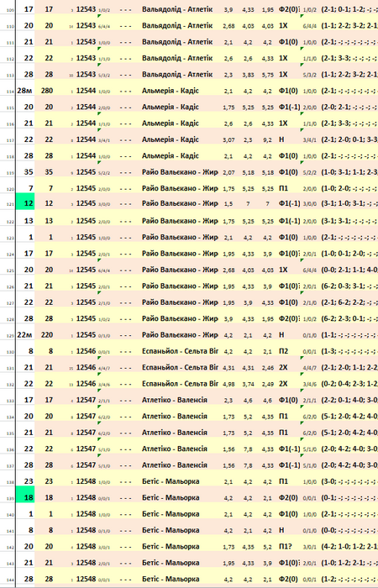
Task: Click the odds cell showing 2,49
Action: [268, 384]
